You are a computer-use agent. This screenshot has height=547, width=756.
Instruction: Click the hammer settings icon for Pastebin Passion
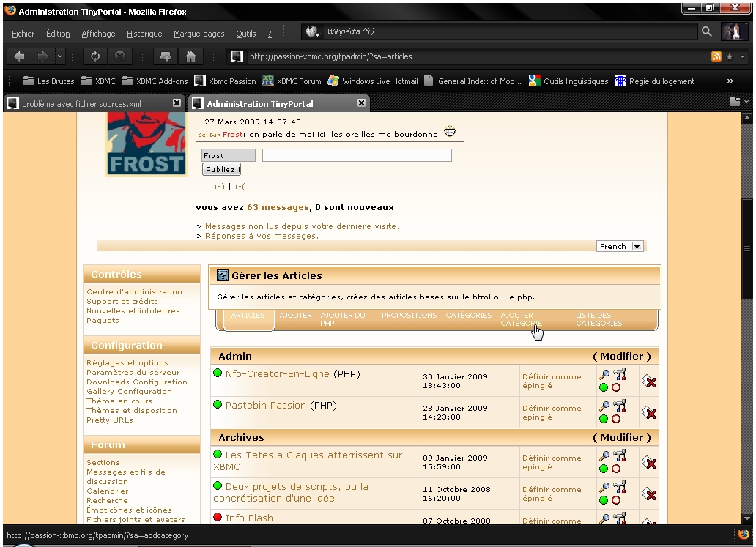tap(620, 406)
